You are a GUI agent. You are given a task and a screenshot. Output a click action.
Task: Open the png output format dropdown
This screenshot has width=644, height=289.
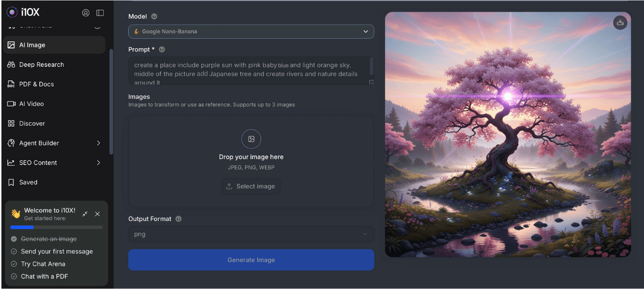point(251,234)
